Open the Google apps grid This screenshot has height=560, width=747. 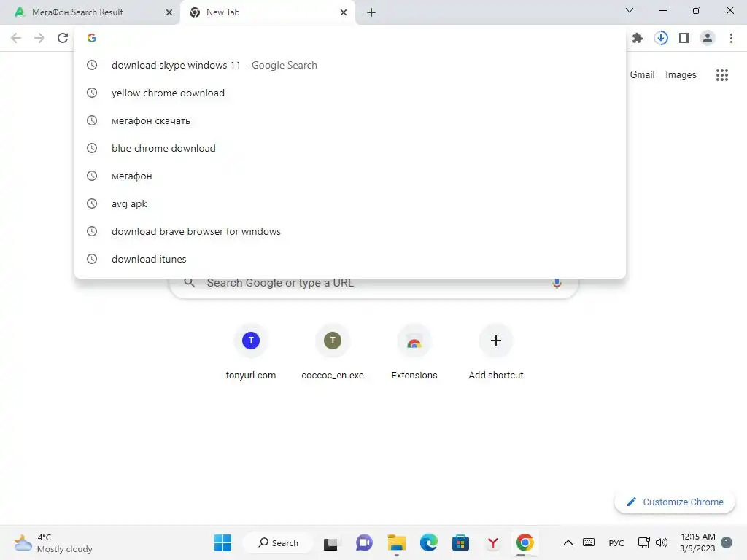pyautogui.click(x=721, y=75)
